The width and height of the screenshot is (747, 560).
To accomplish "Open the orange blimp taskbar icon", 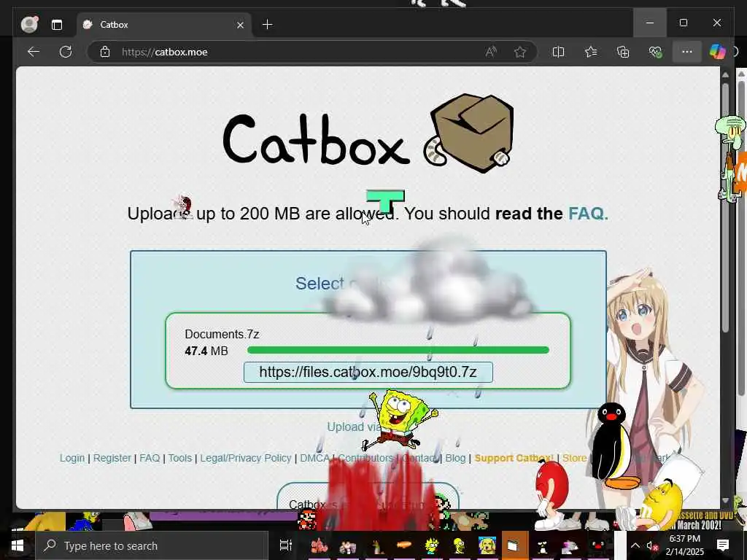I will click(x=404, y=545).
